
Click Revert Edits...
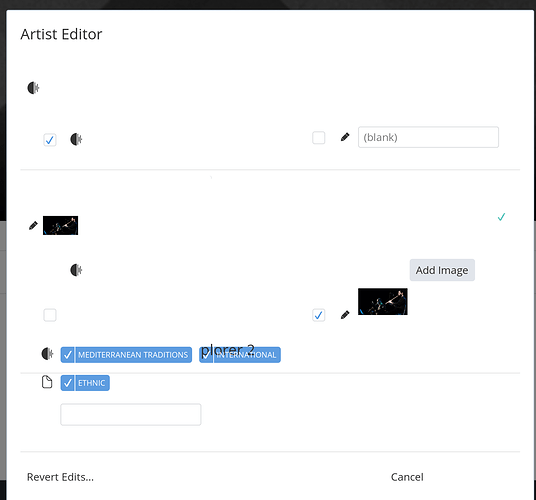click(60, 477)
